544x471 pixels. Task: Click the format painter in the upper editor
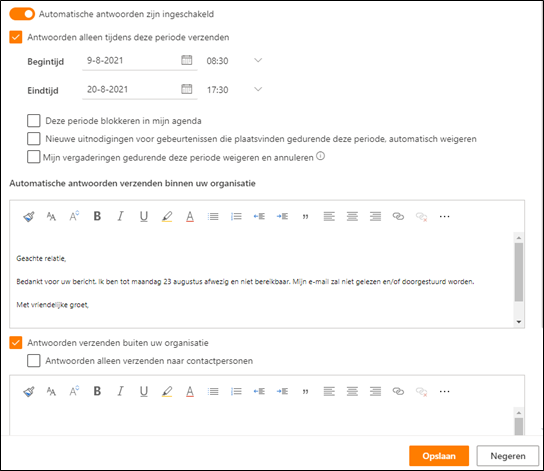[29, 216]
